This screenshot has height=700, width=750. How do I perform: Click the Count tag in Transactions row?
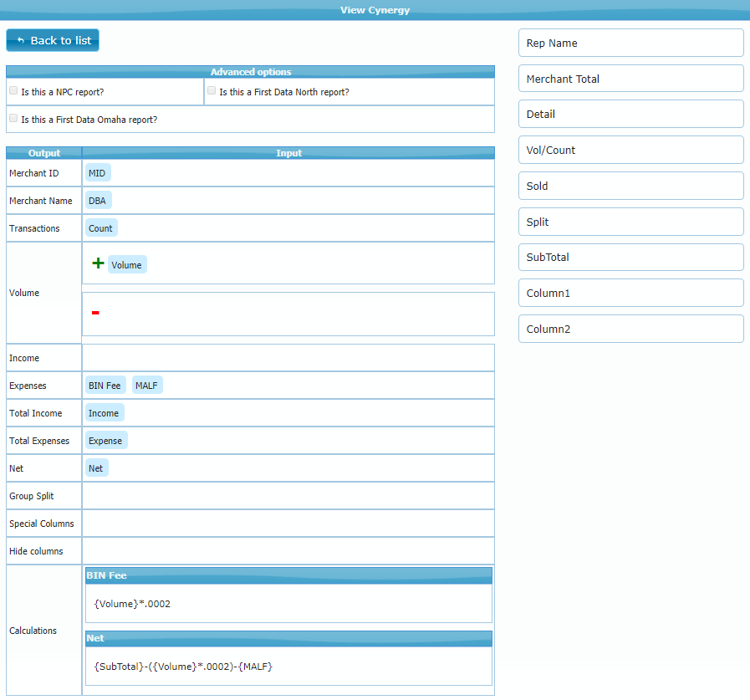(x=100, y=227)
